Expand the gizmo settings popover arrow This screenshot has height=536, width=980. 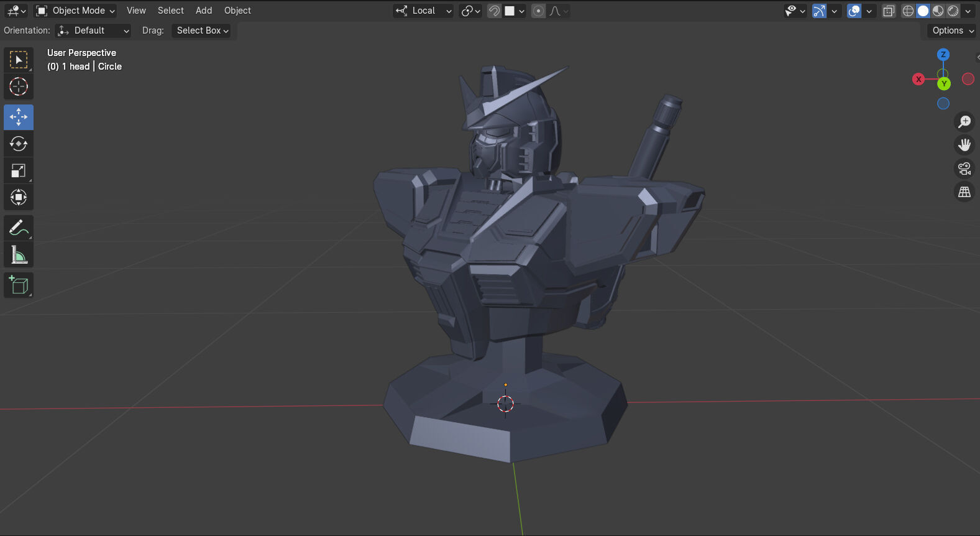pos(835,11)
